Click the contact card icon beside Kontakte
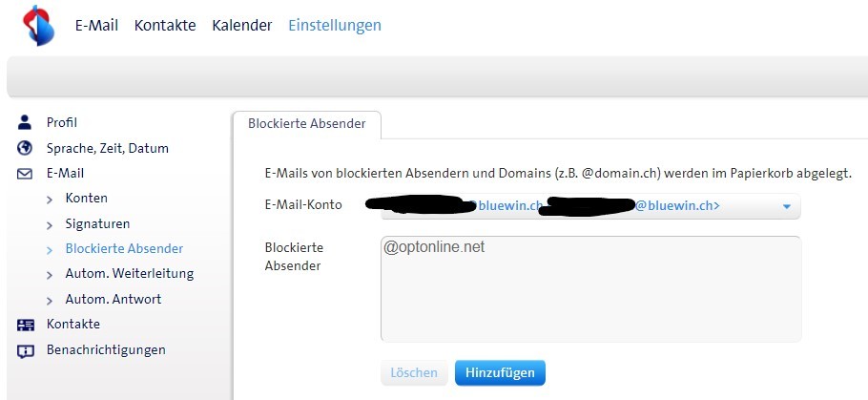Image resolution: width=868 pixels, height=400 pixels. 26,325
